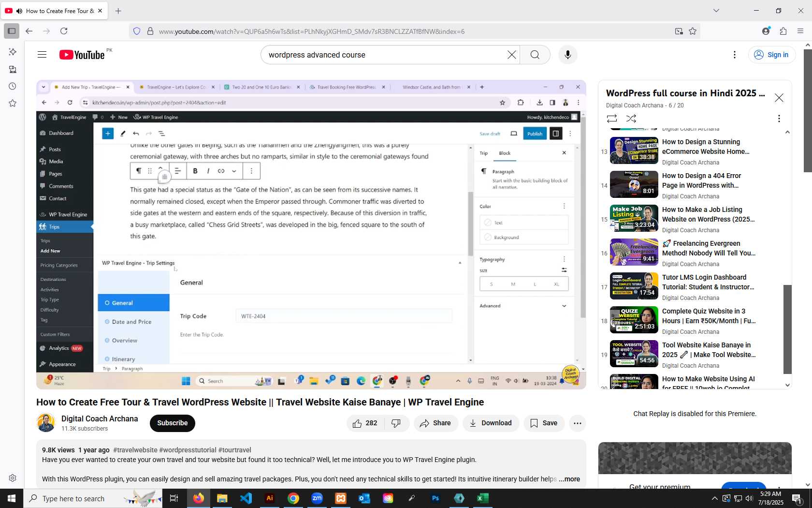Open Windows notification center
The image size is (812, 508).
pyautogui.click(x=797, y=498)
